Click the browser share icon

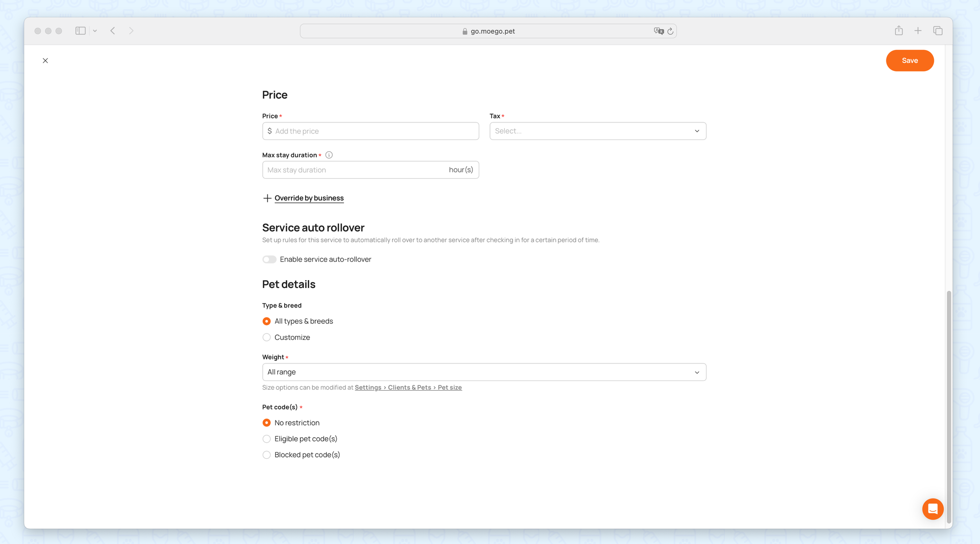click(899, 31)
